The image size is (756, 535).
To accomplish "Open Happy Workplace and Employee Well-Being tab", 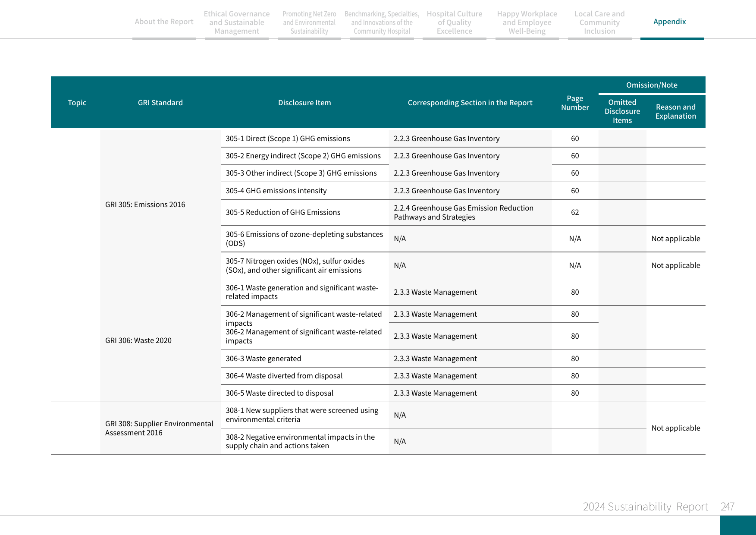I will tap(527, 22).
